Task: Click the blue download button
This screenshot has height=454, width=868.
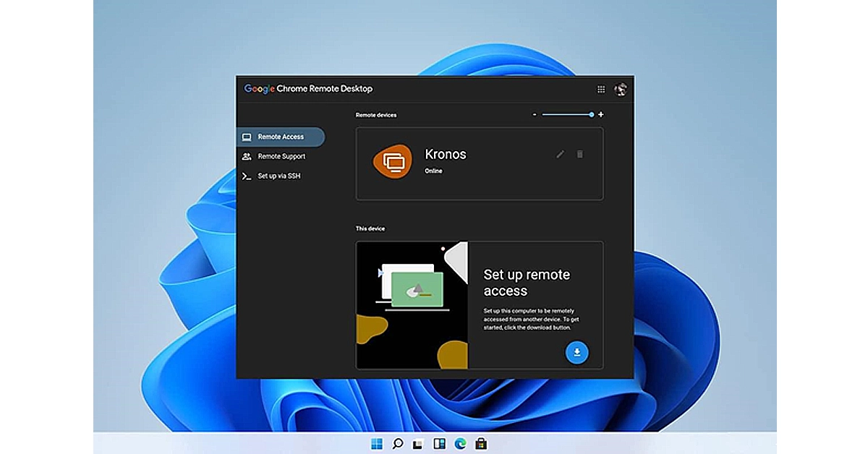Action: coord(576,352)
